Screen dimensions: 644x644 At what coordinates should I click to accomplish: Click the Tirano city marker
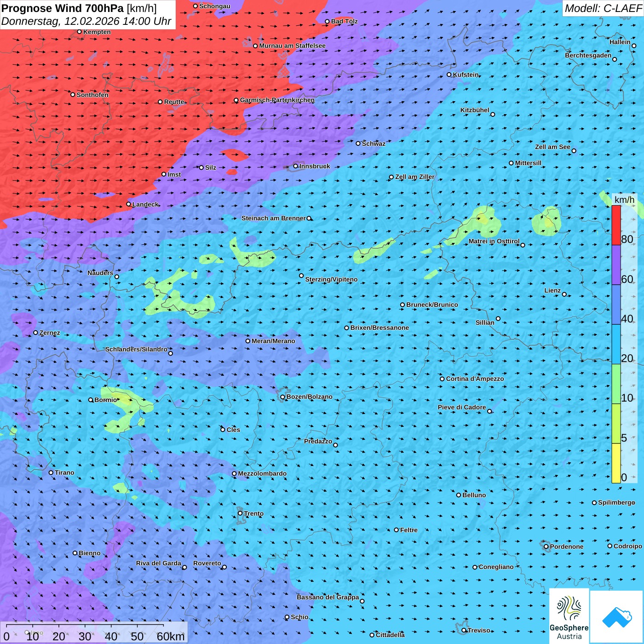pyautogui.click(x=51, y=472)
